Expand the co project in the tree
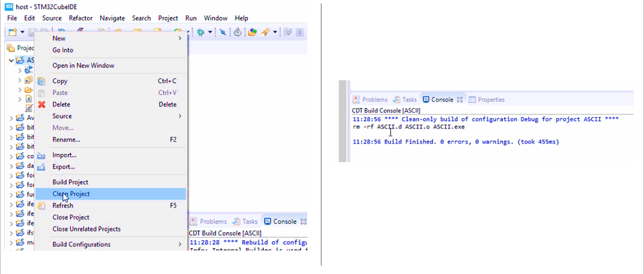 click(11, 156)
